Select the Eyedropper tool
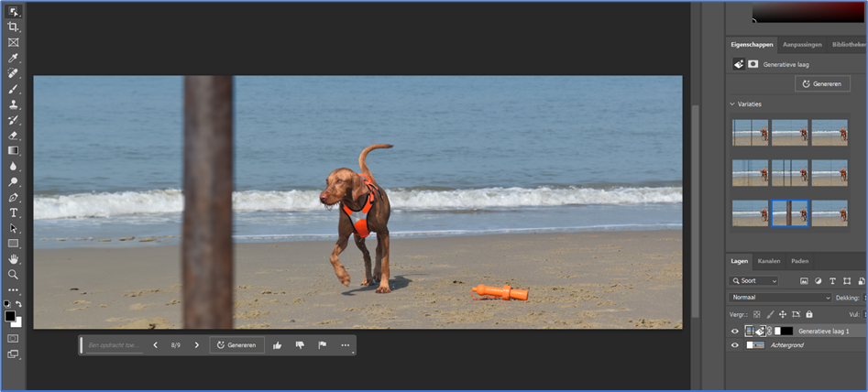 [13, 58]
